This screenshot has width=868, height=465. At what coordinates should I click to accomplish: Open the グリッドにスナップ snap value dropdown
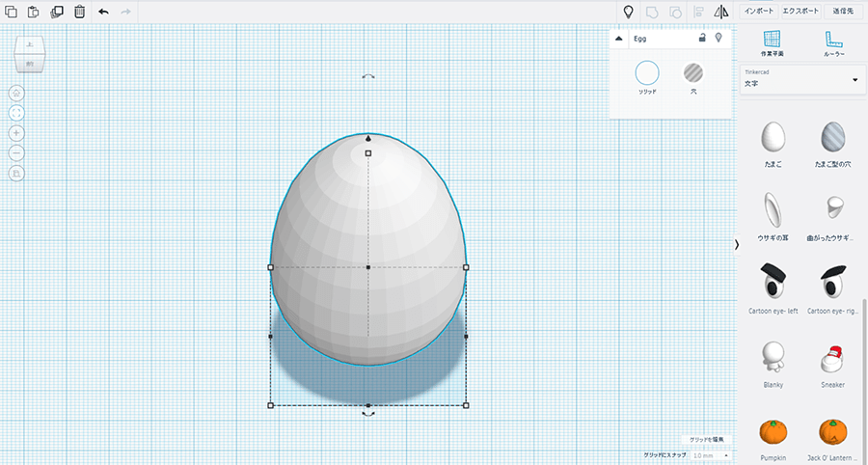(711, 455)
